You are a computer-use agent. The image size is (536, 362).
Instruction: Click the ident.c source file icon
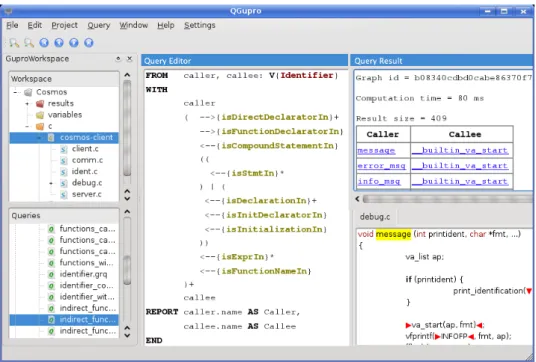click(64, 172)
